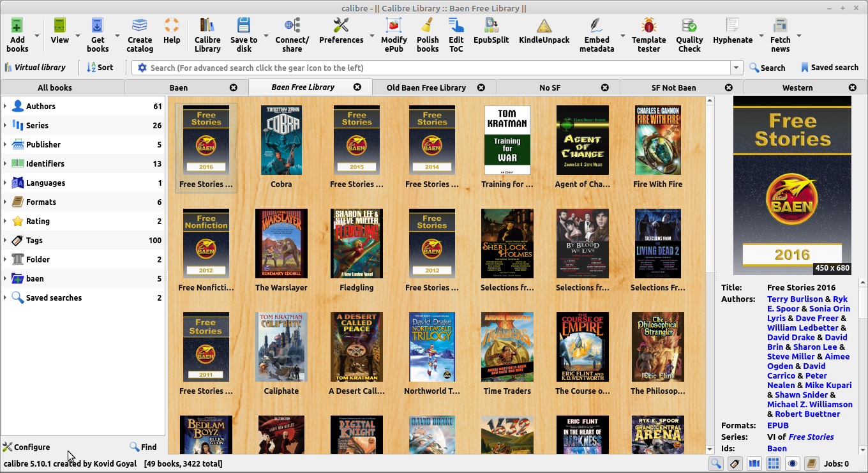Switch to the Baen tab

click(x=179, y=87)
